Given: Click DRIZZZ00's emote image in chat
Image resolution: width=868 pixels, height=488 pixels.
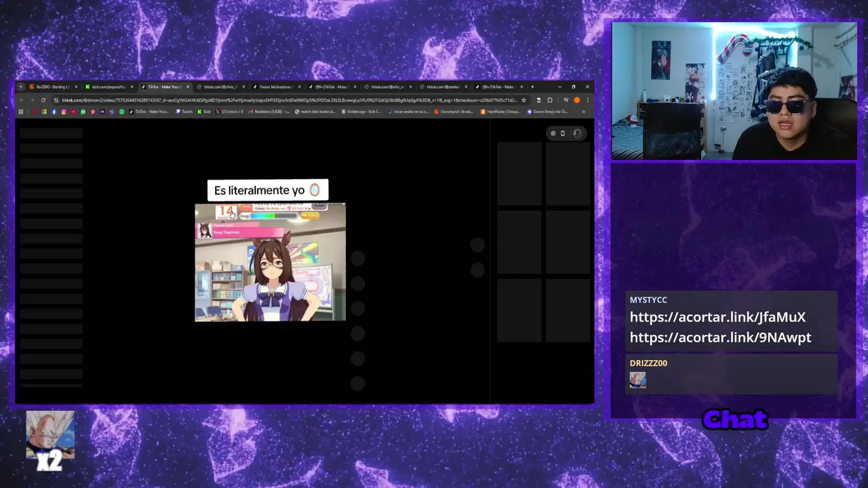Looking at the screenshot, I should click(637, 380).
